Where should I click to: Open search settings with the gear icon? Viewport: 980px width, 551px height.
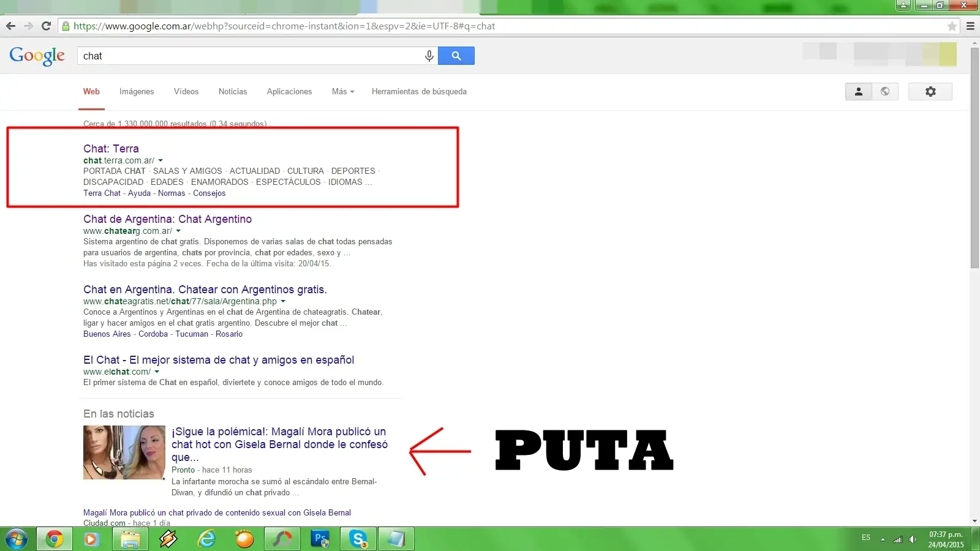930,91
